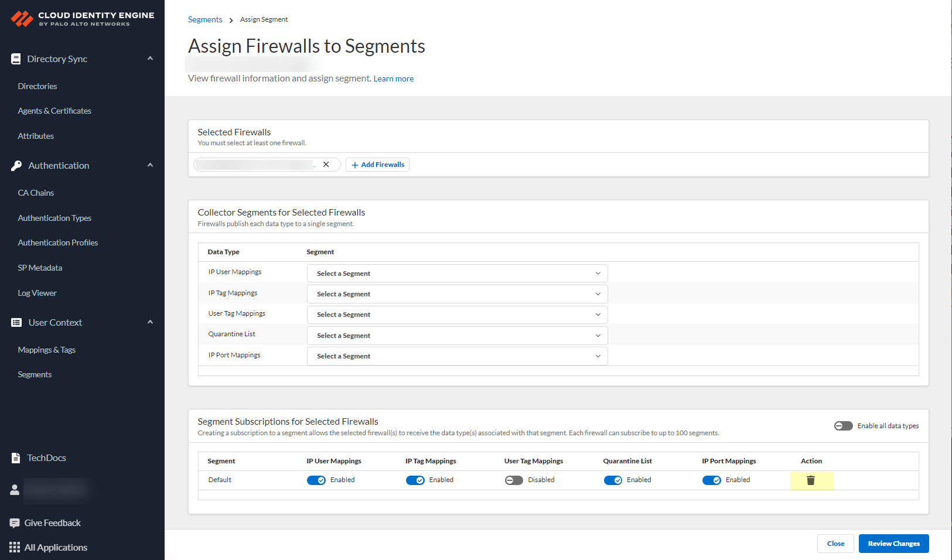Expand the Quarantine List segment dropdown

tap(457, 335)
